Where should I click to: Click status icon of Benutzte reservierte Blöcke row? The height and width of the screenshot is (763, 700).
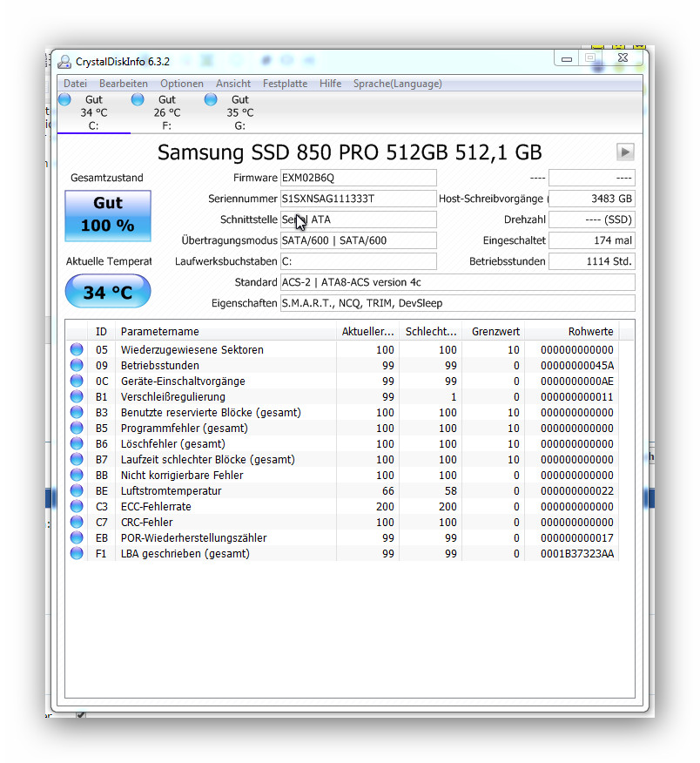[x=77, y=412]
